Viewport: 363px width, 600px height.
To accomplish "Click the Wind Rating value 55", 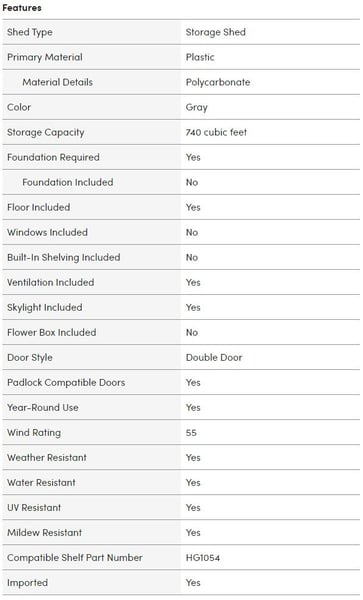I will click(x=191, y=433).
